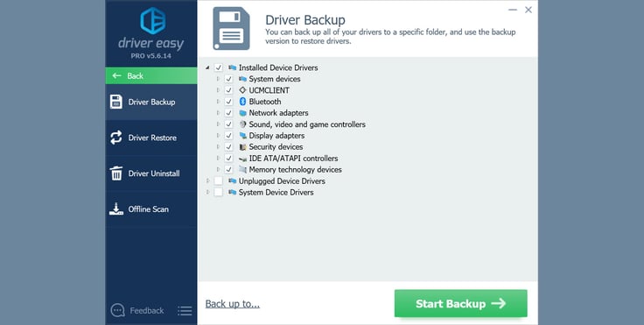Viewport: 644px width, 325px height.
Task: Click the Driver Uninstall trash icon
Action: (116, 173)
